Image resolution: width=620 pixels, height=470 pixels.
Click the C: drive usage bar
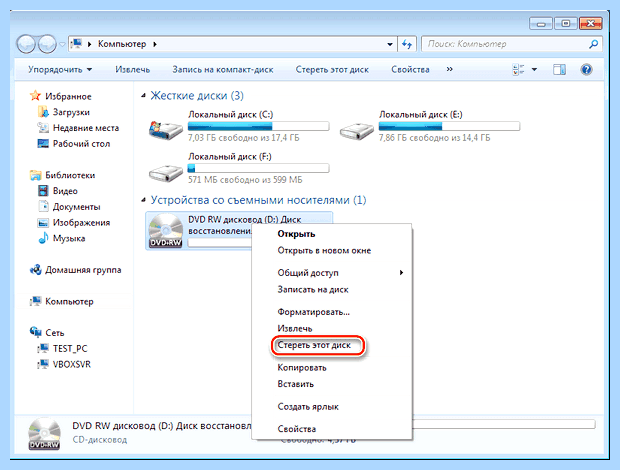tap(258, 126)
